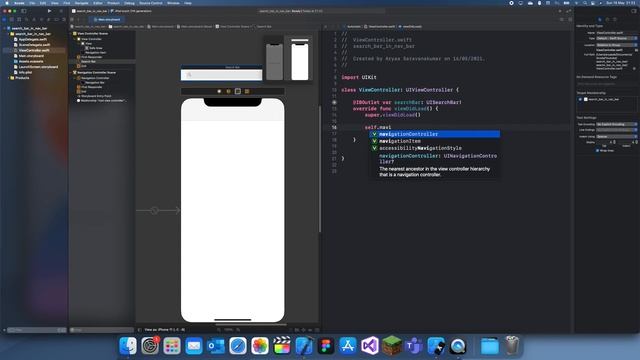Screen dimensions: 640x360
Task: Open the Simulator app from the Dock
Action: point(436,346)
